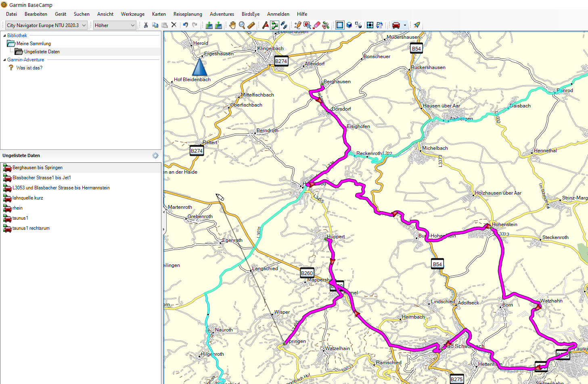Open the Karten menu

(x=159, y=14)
